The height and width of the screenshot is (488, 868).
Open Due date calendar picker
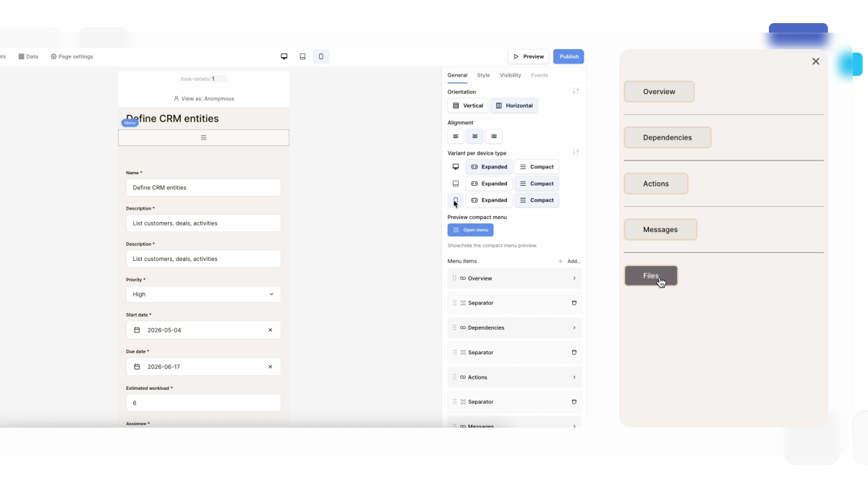[x=137, y=367]
